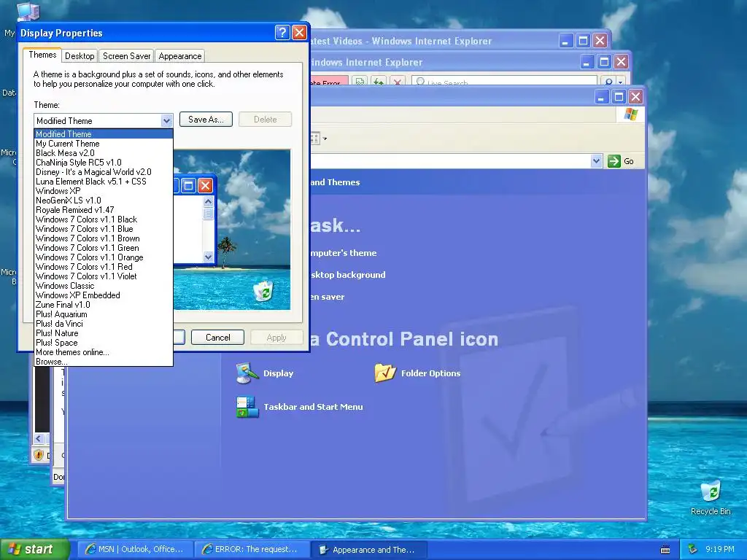Switch to MSN Outlook taskbar window

coord(135,549)
